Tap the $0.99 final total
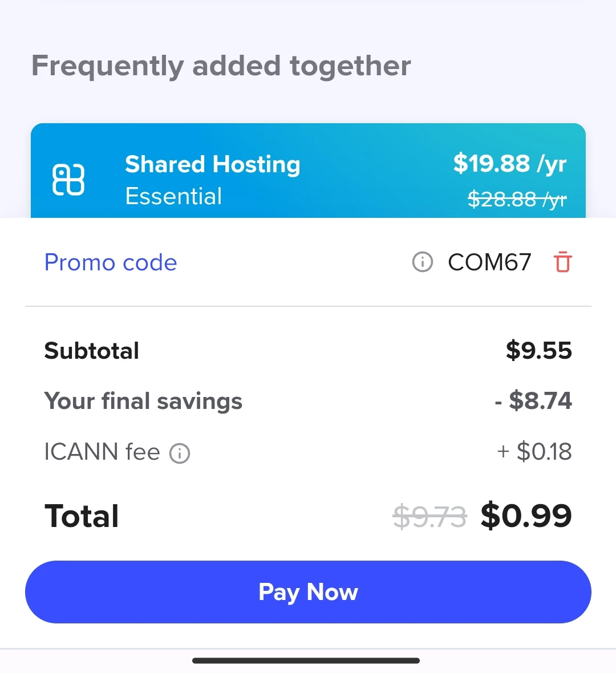 (526, 516)
